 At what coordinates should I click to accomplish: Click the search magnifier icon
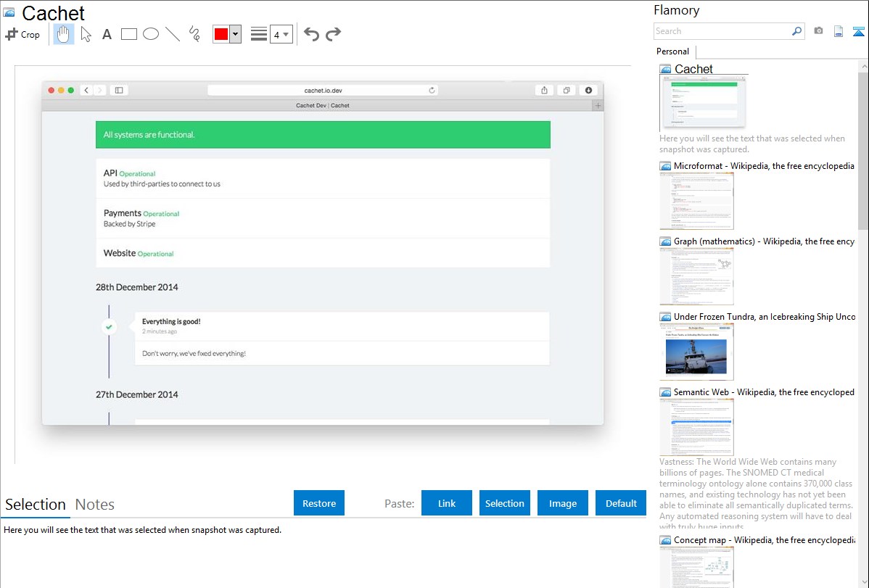click(797, 31)
